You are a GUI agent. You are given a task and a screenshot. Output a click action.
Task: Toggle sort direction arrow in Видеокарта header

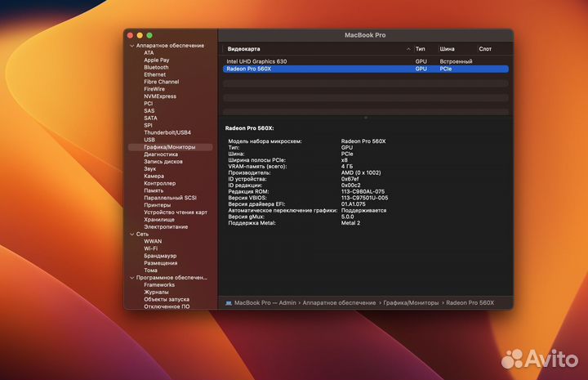coord(408,49)
